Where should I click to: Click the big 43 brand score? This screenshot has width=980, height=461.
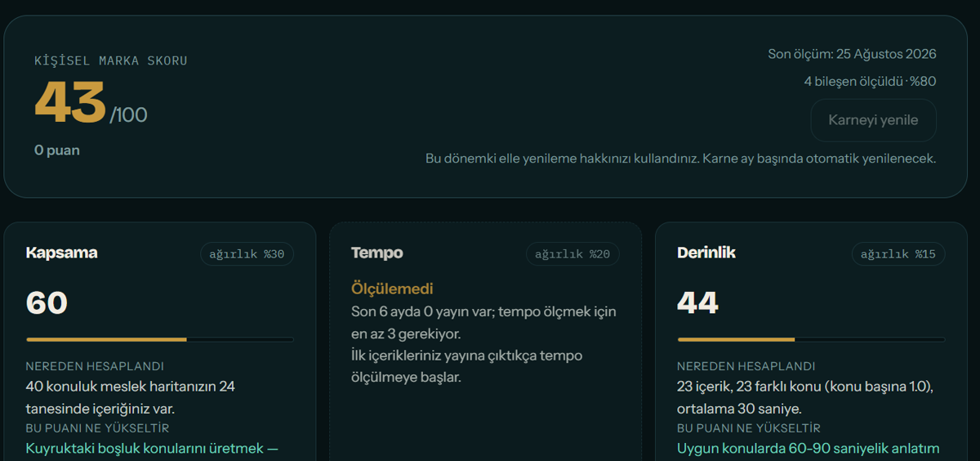pyautogui.click(x=70, y=103)
